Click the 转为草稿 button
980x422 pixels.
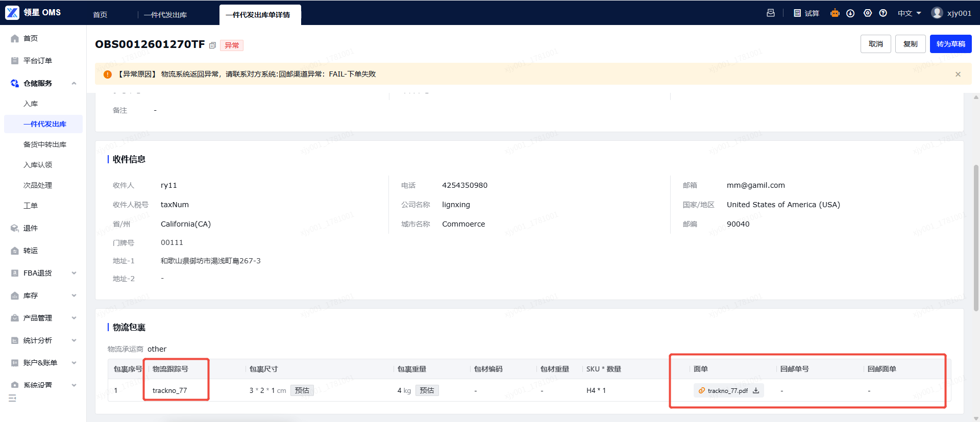click(951, 44)
